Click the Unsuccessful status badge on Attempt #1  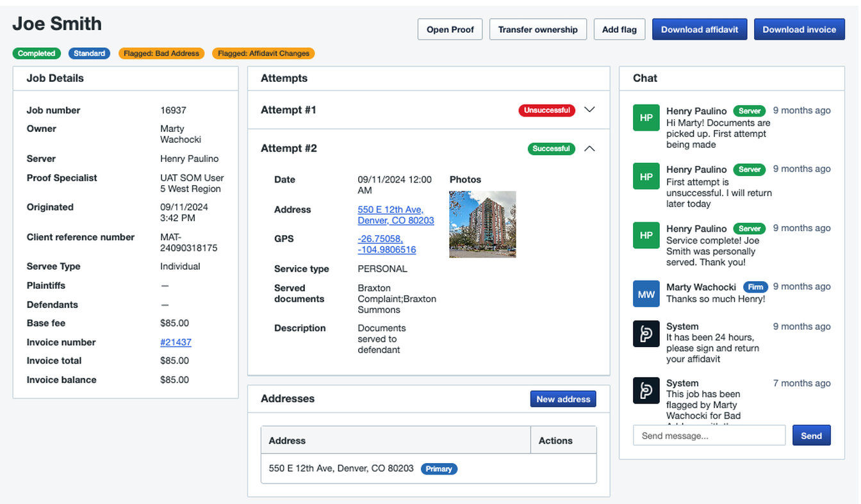click(x=546, y=110)
